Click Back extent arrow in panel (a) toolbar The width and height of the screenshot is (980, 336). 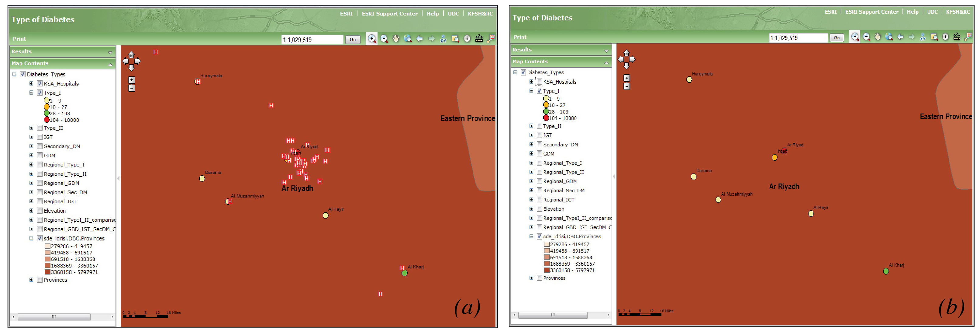click(x=419, y=39)
